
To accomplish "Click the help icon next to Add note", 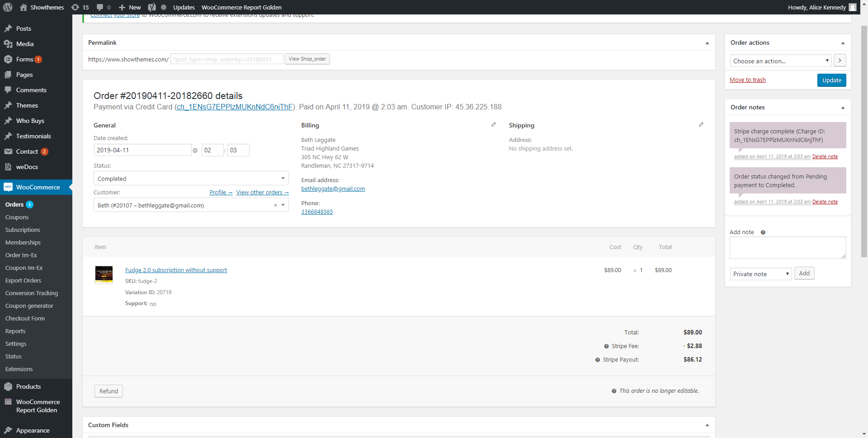I will click(763, 232).
